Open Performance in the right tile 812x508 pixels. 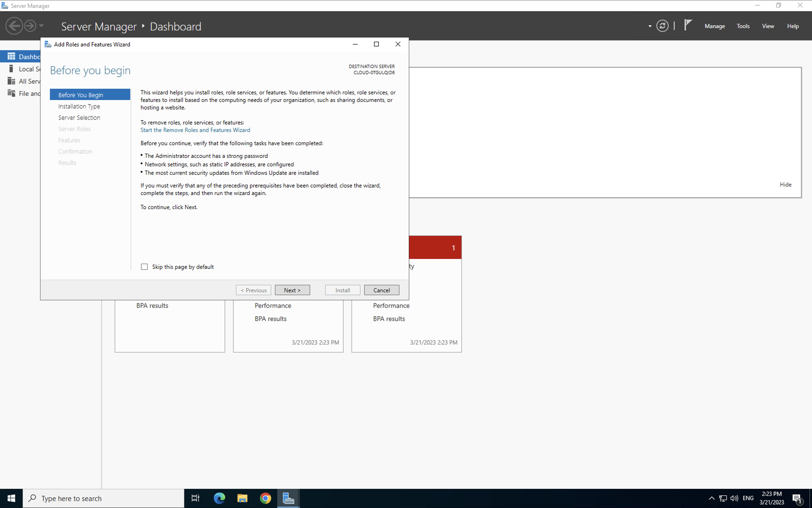coord(391,306)
